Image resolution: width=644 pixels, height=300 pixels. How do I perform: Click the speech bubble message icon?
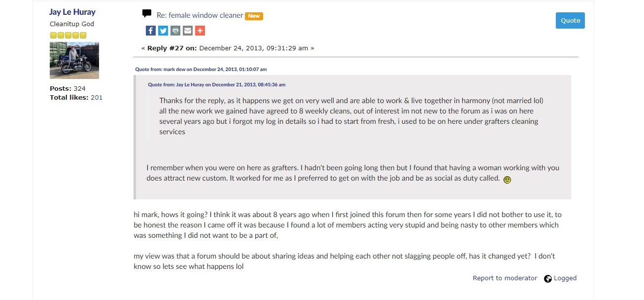tap(147, 14)
